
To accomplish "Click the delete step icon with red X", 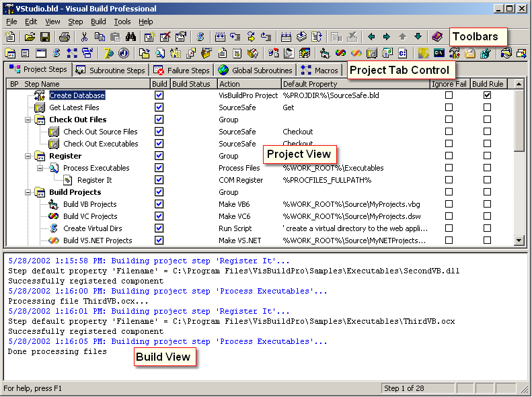I will (165, 36).
